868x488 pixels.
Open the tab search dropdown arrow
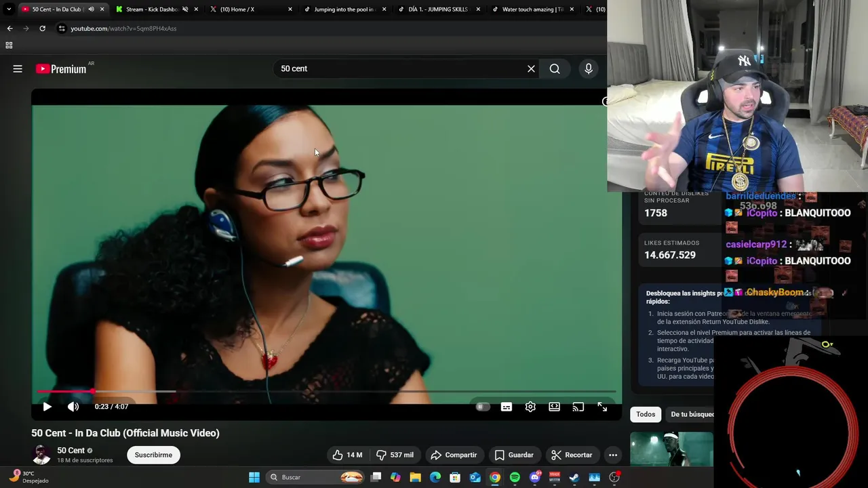(x=9, y=9)
